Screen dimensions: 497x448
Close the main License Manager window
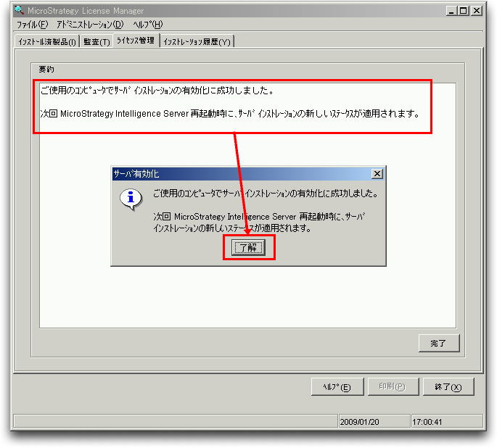(x=477, y=11)
